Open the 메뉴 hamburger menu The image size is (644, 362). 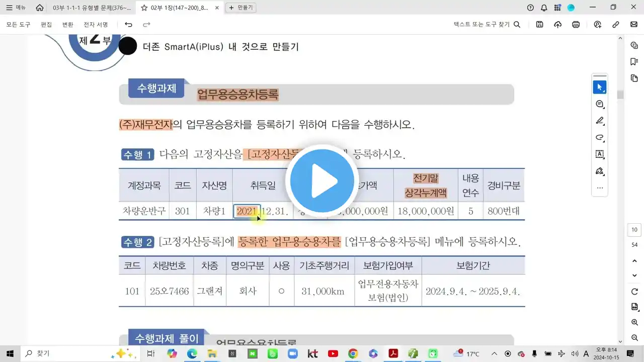(x=16, y=8)
